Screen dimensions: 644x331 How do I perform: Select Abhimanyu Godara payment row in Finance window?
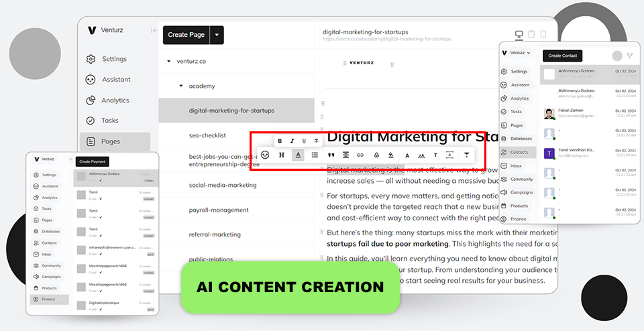pyautogui.click(x=116, y=177)
